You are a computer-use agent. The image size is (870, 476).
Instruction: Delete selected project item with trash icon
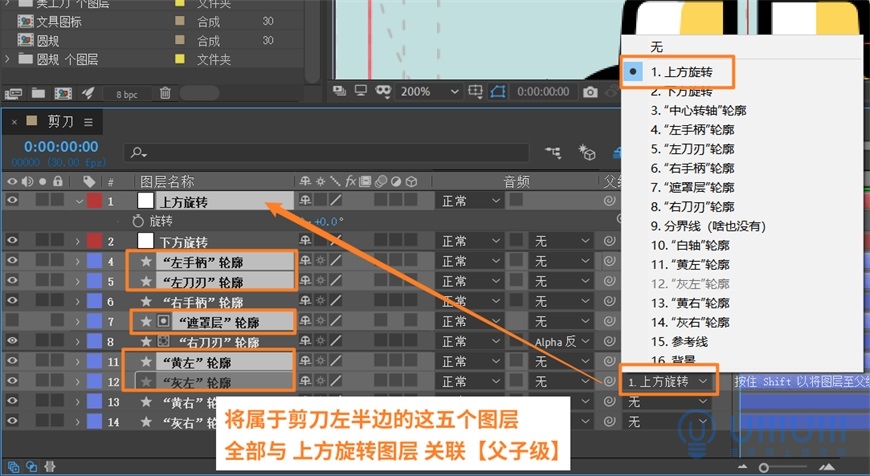pyautogui.click(x=165, y=93)
